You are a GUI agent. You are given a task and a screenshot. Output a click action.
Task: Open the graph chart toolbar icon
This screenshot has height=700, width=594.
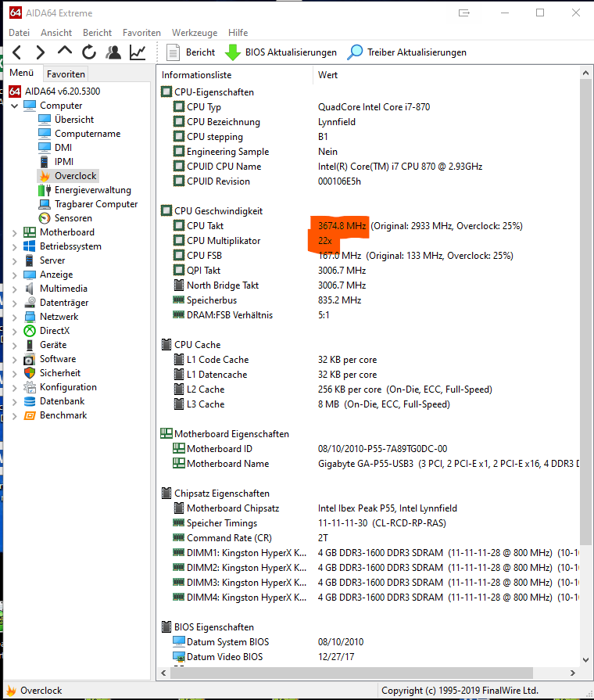pos(138,52)
